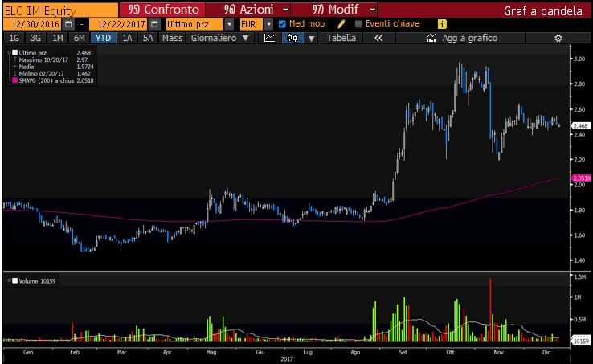Select the 6M time range tab
593x364 pixels.
point(79,38)
